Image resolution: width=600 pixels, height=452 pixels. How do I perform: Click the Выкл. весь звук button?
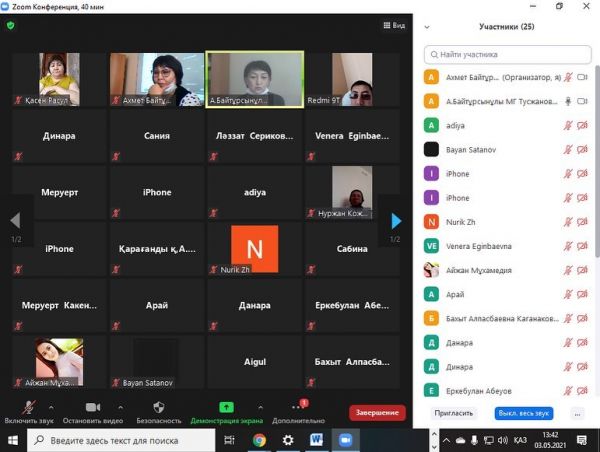(x=523, y=412)
